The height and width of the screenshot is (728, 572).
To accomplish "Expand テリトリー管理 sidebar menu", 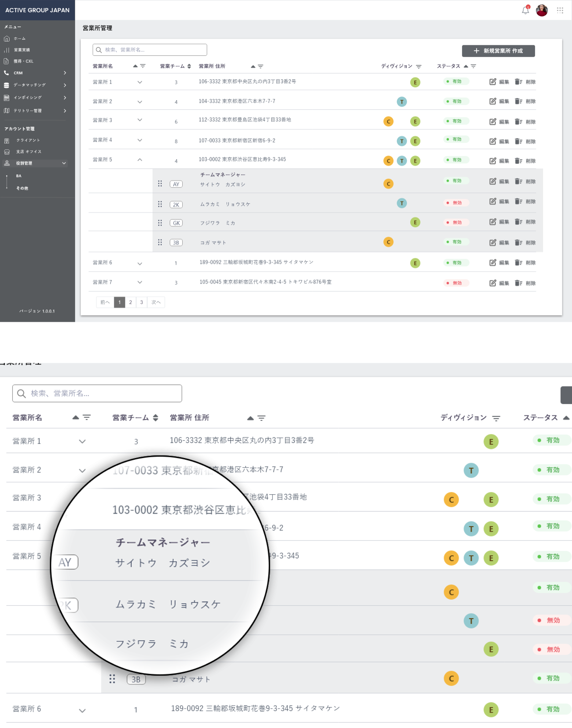I will point(35,111).
